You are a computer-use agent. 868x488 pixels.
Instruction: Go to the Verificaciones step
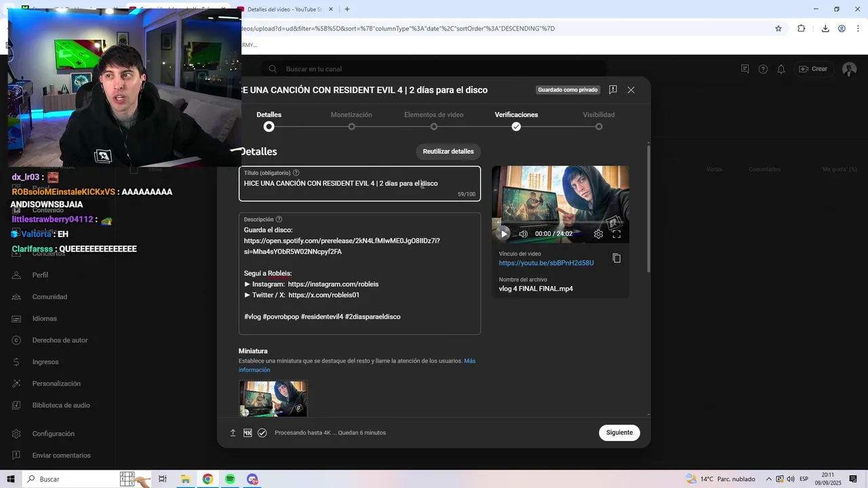pyautogui.click(x=516, y=121)
